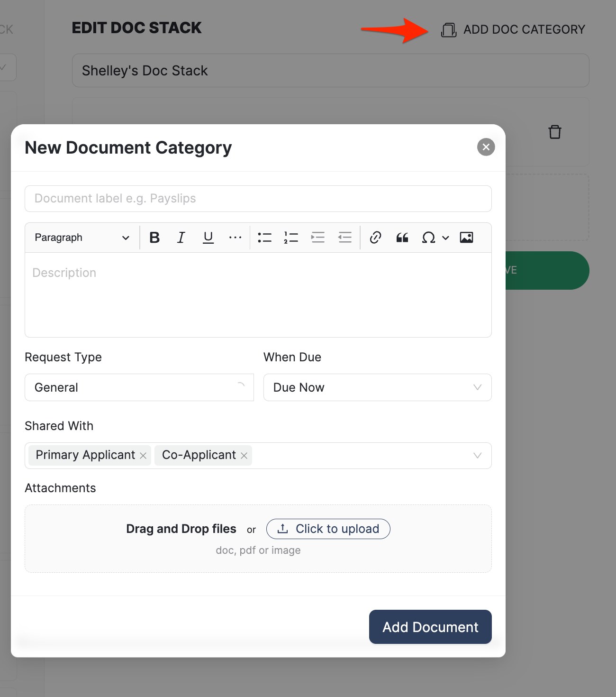616x697 pixels.
Task: Underline text in the description editor
Action: click(x=208, y=237)
